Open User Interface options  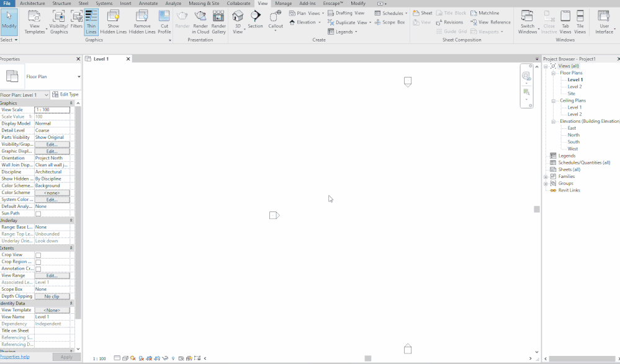pyautogui.click(x=604, y=22)
